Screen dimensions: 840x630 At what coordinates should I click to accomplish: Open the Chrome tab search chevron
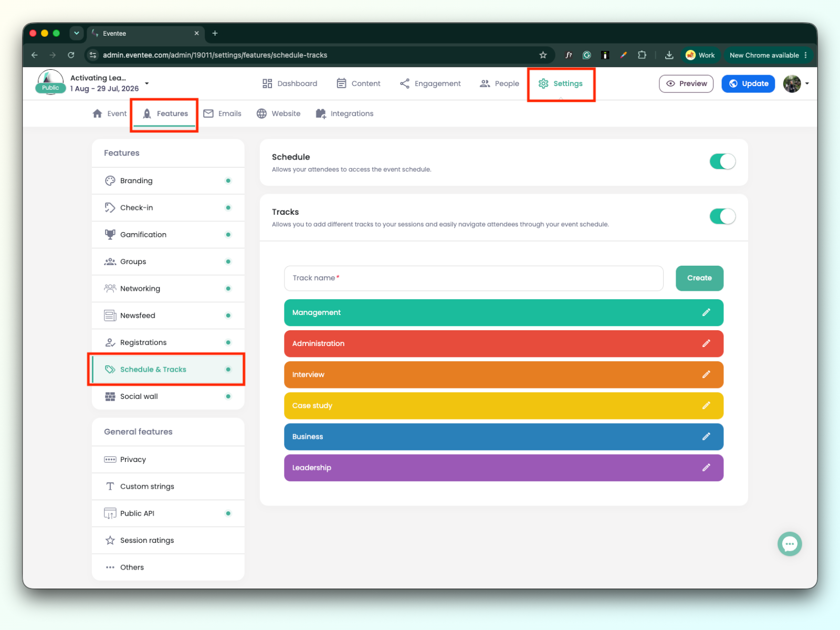coord(77,33)
